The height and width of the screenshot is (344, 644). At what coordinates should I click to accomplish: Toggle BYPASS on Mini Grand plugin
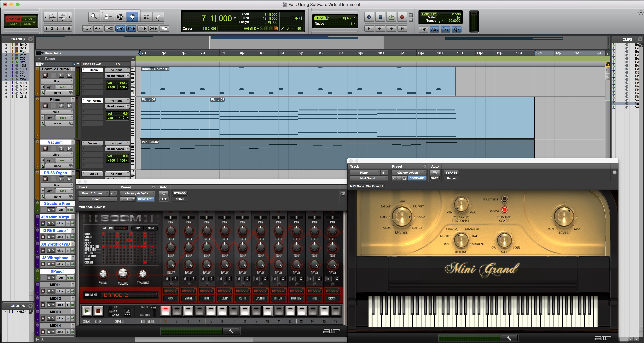pyautogui.click(x=451, y=172)
